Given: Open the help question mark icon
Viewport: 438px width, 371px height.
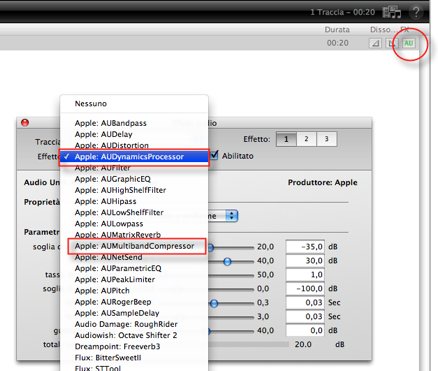Looking at the screenshot, I should [416, 12].
